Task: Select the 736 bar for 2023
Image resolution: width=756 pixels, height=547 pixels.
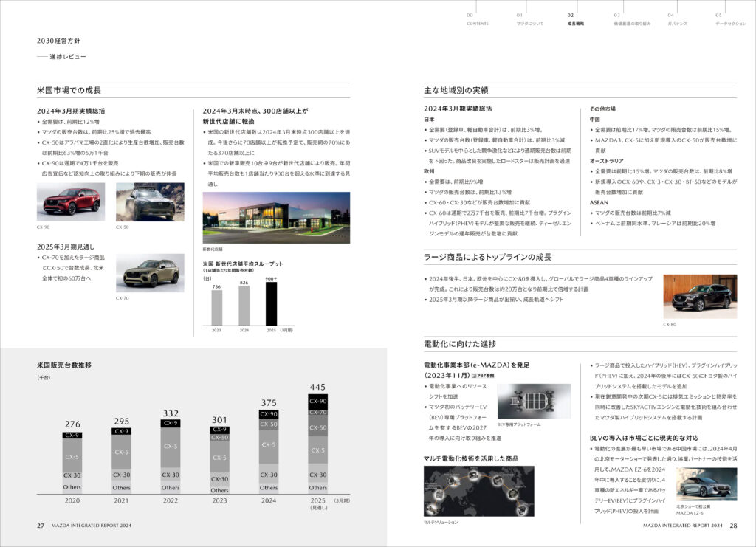Action: tap(217, 308)
